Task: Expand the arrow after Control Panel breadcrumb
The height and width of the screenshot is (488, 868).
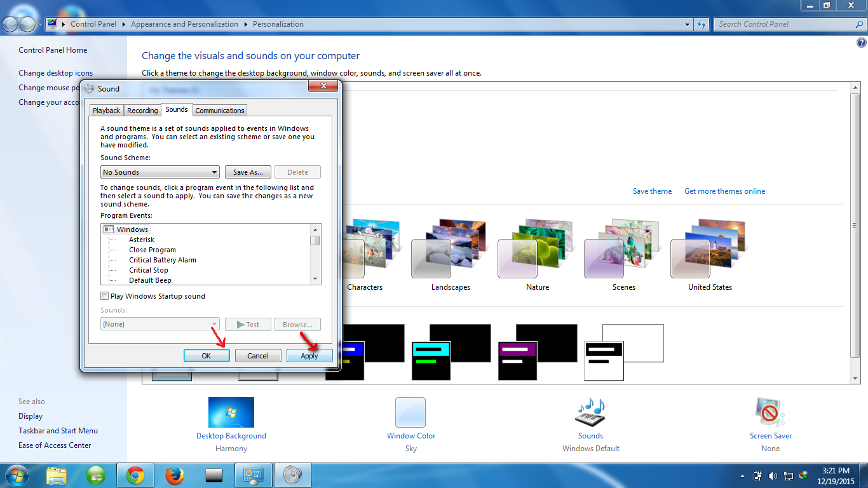Action: click(x=123, y=24)
